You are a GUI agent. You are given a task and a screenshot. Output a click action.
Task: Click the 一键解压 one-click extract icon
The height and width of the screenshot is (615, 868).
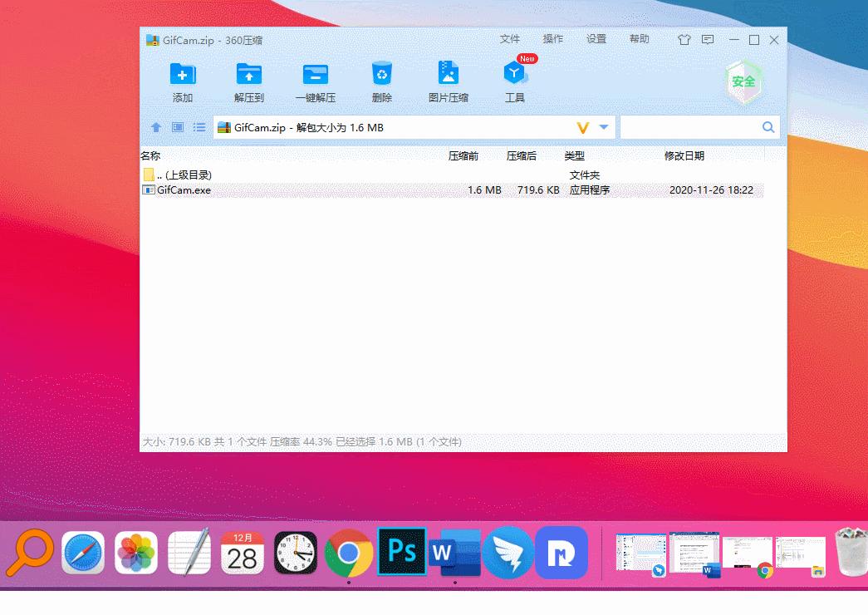coord(316,81)
